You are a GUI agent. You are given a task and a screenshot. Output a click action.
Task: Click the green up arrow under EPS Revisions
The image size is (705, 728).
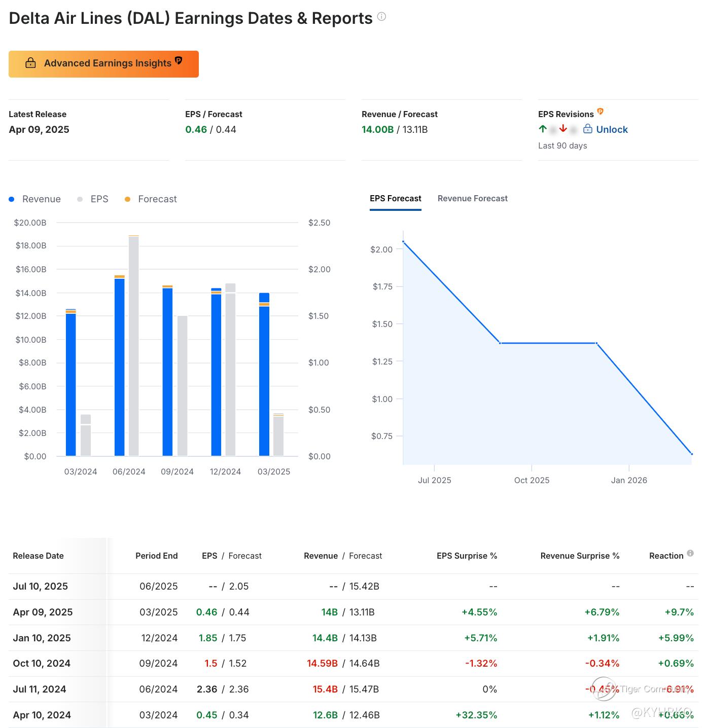[543, 129]
